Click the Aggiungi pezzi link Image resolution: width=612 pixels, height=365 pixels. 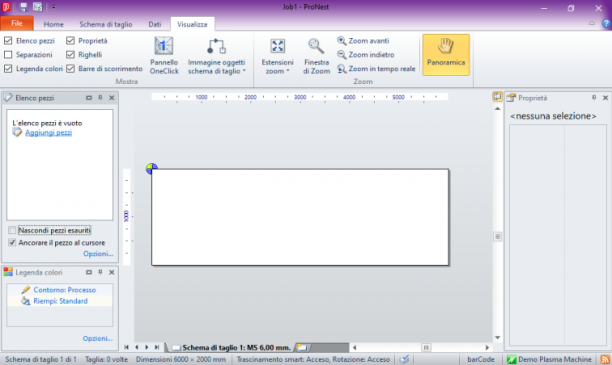(48, 133)
